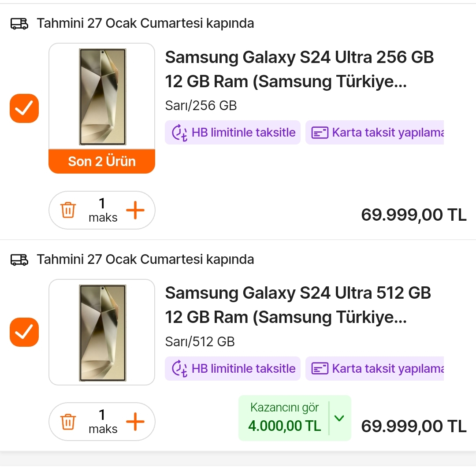This screenshot has height=467, width=476.
Task: Delete the 256 GB Galaxy from cart
Action: 68,210
